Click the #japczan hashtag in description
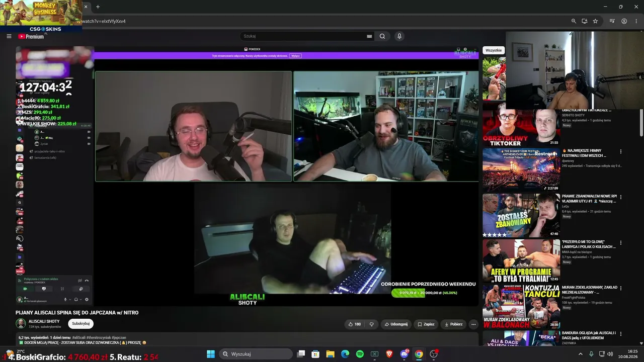This screenshot has height=362, width=644. (119, 337)
